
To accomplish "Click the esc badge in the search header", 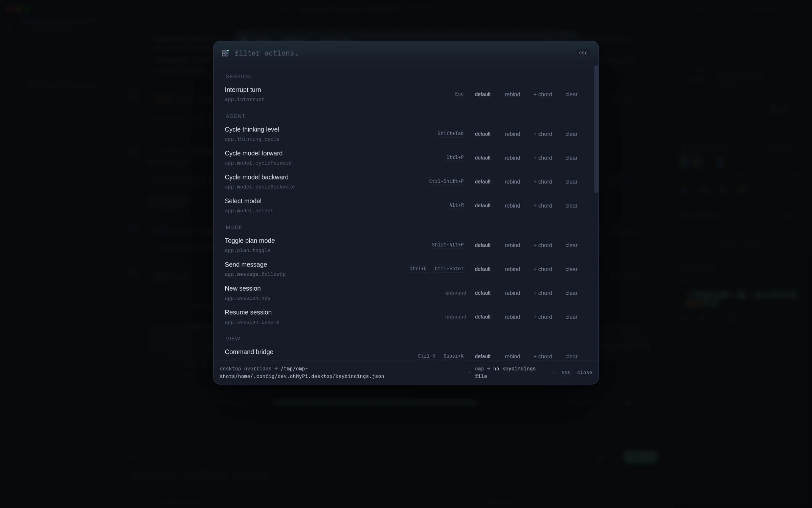I will (x=583, y=53).
